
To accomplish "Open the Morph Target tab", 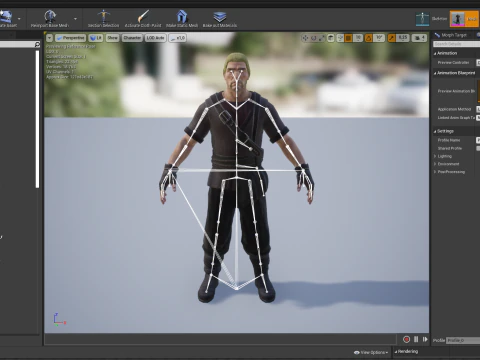I will click(451, 35).
